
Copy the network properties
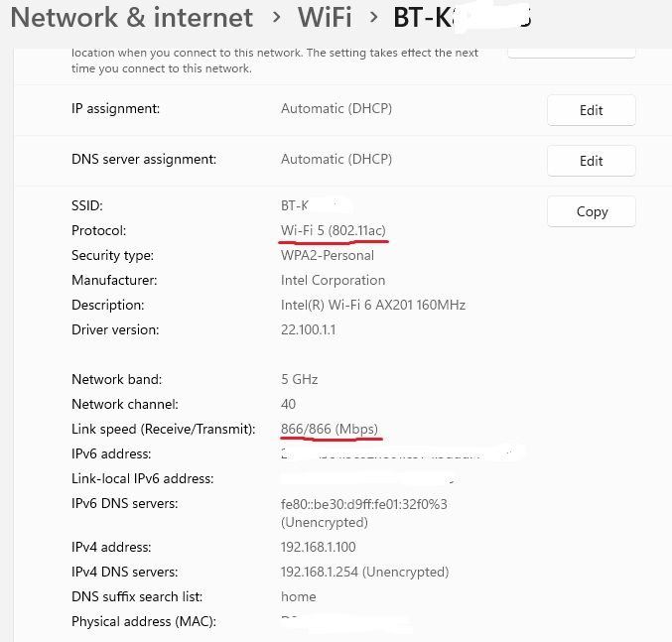(591, 211)
